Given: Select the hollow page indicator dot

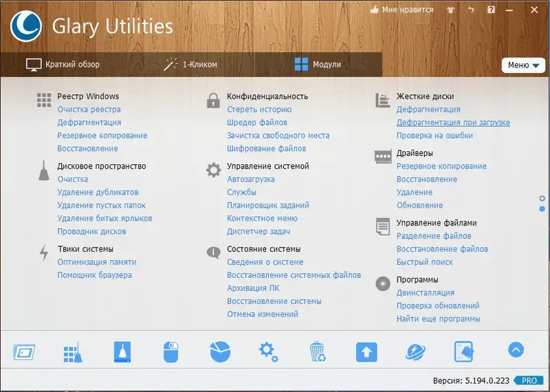Looking at the screenshot, I should tap(542, 199).
